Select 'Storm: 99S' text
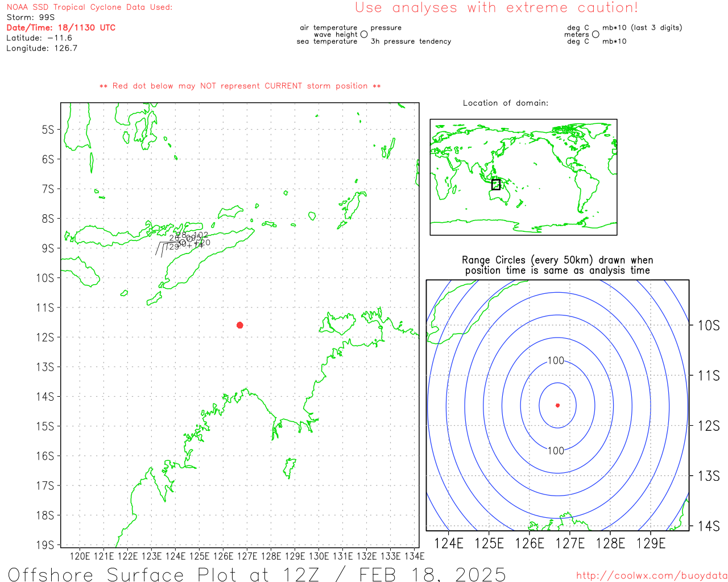Image resolution: width=728 pixels, height=582 pixels. click(x=31, y=18)
